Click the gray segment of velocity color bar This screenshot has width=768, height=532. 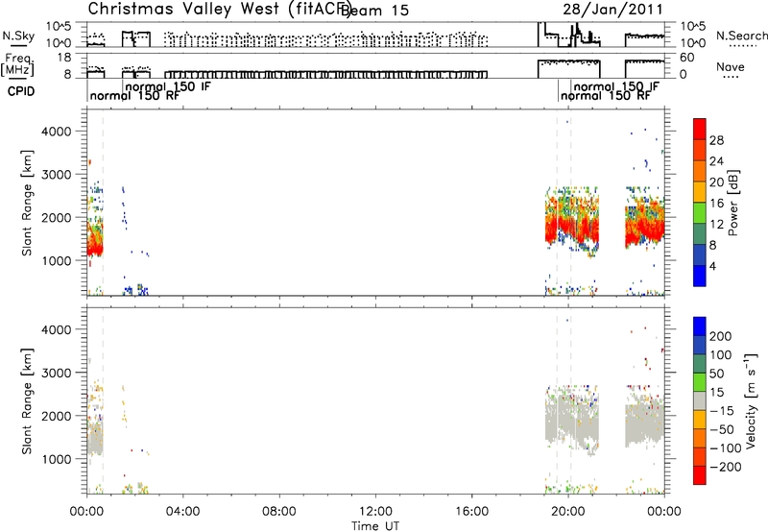coord(700,400)
